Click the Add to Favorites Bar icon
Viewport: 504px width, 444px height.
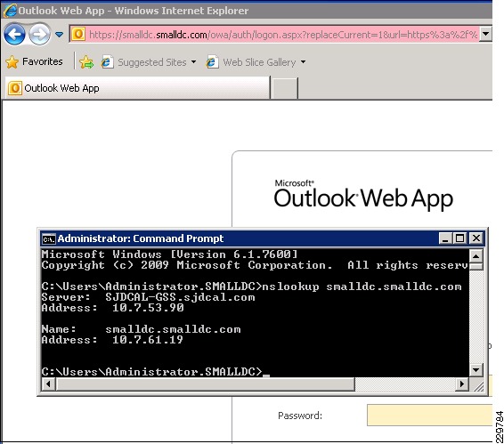[x=86, y=61]
